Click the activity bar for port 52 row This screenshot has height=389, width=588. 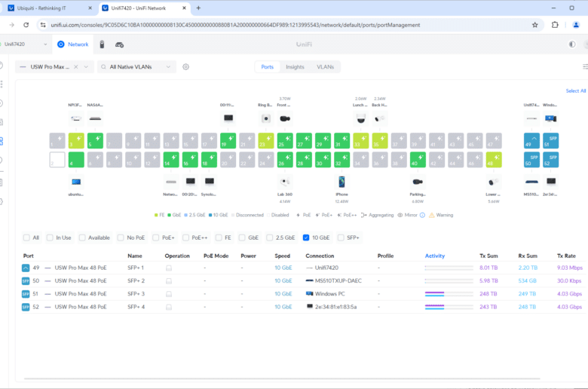449,307
